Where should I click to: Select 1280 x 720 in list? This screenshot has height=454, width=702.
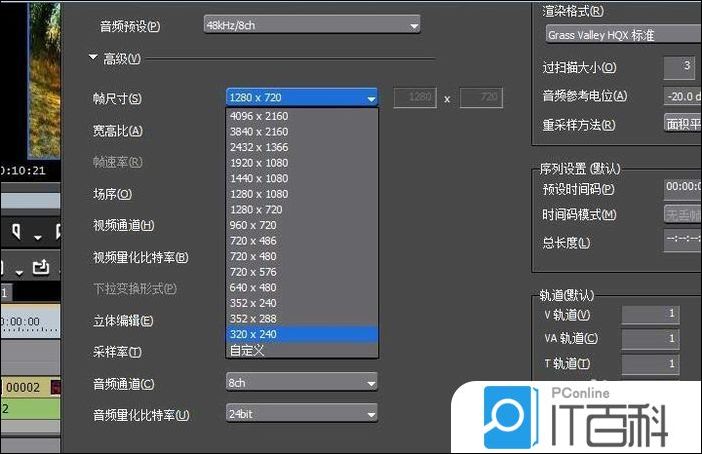(302, 210)
